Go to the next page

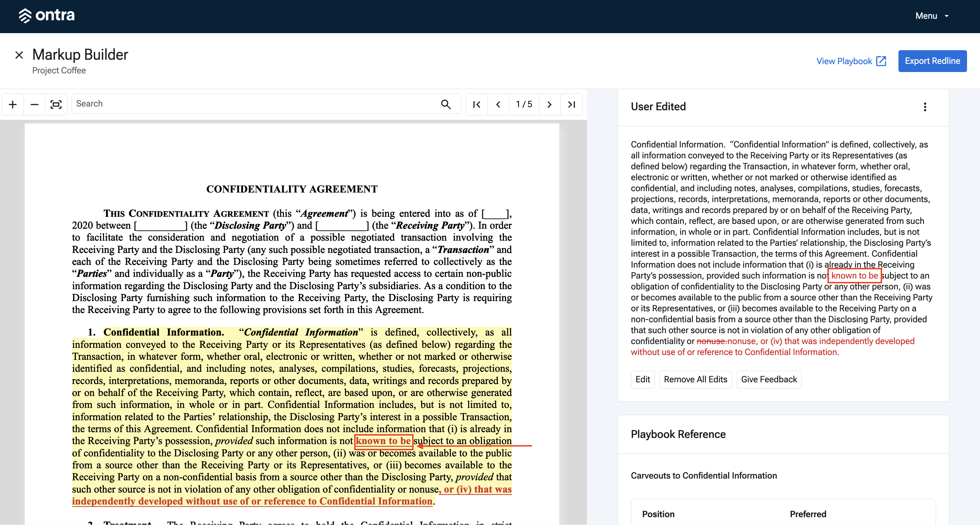tap(549, 104)
